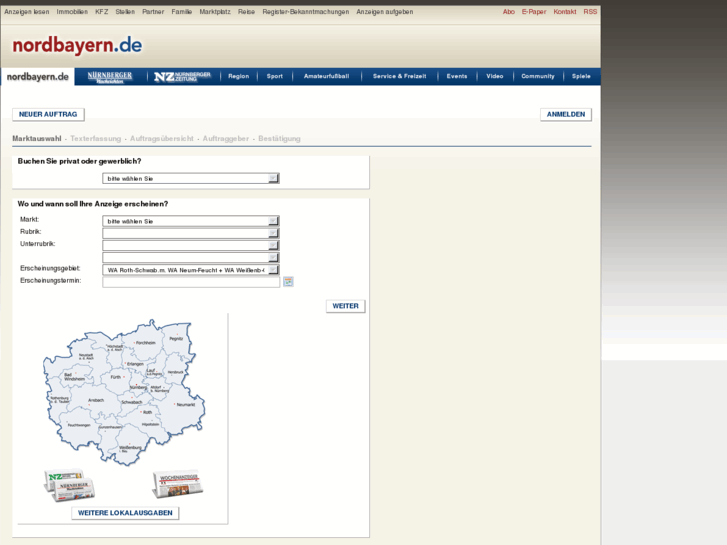Image resolution: width=727 pixels, height=545 pixels.
Task: Follow the RSS link
Action: coord(590,12)
